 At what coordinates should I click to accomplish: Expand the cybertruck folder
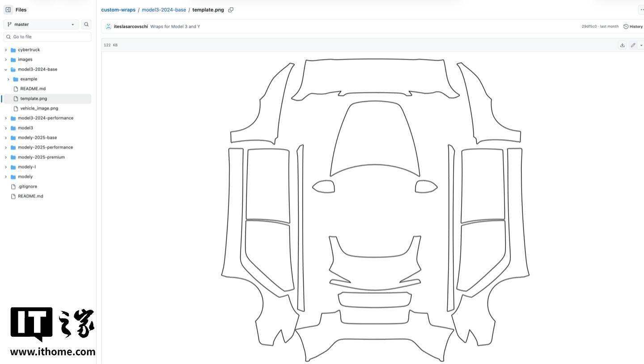tap(6, 50)
